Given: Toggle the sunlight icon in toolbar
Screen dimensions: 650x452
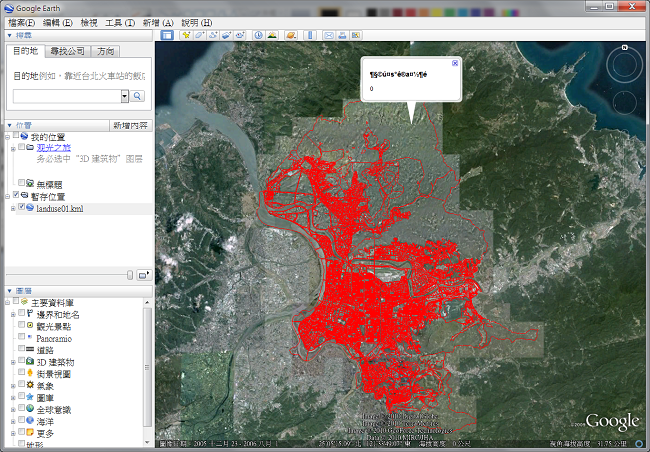Looking at the screenshot, I should click(x=271, y=35).
